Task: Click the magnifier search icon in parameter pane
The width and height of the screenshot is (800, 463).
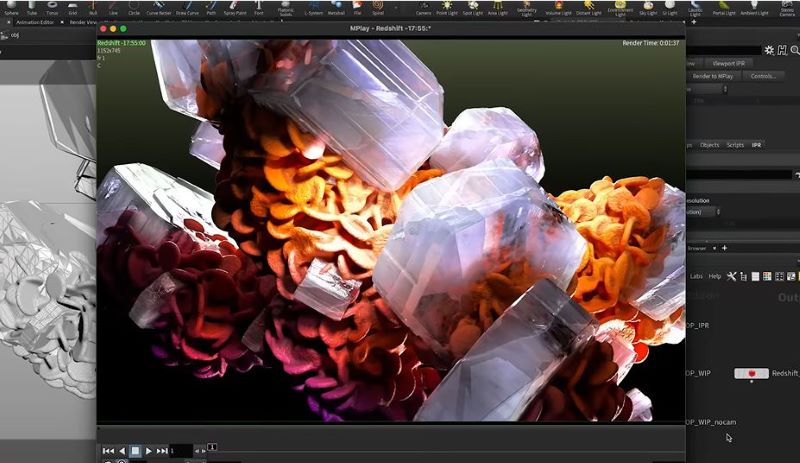Action: pyautogui.click(x=795, y=50)
